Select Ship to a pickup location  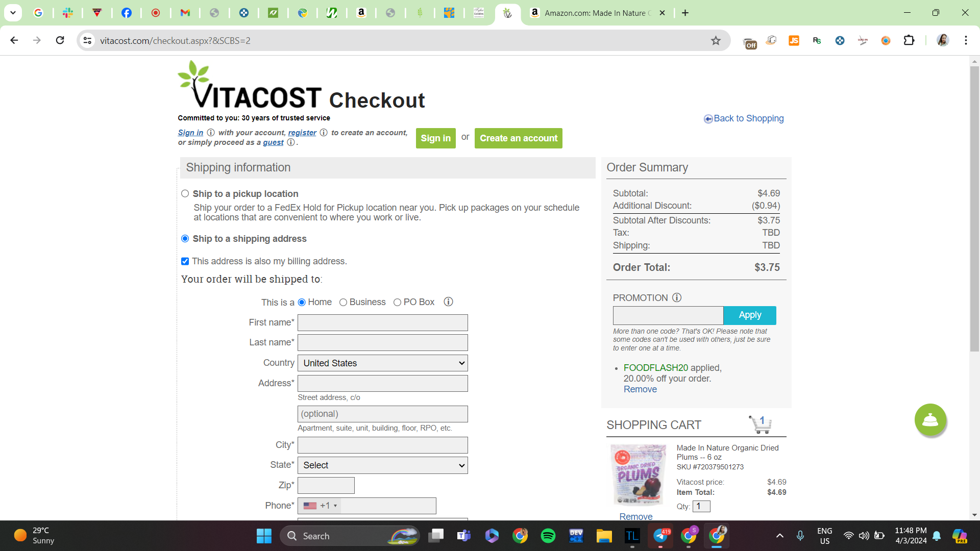tap(185, 194)
